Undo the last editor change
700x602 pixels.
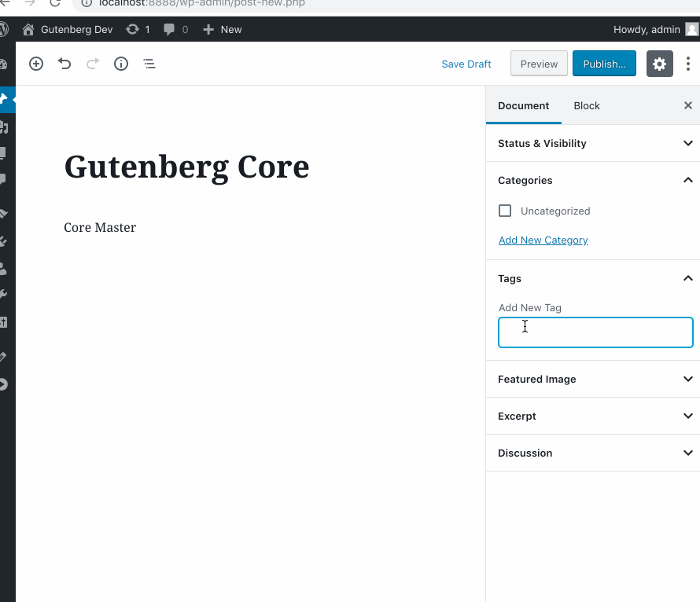click(64, 64)
